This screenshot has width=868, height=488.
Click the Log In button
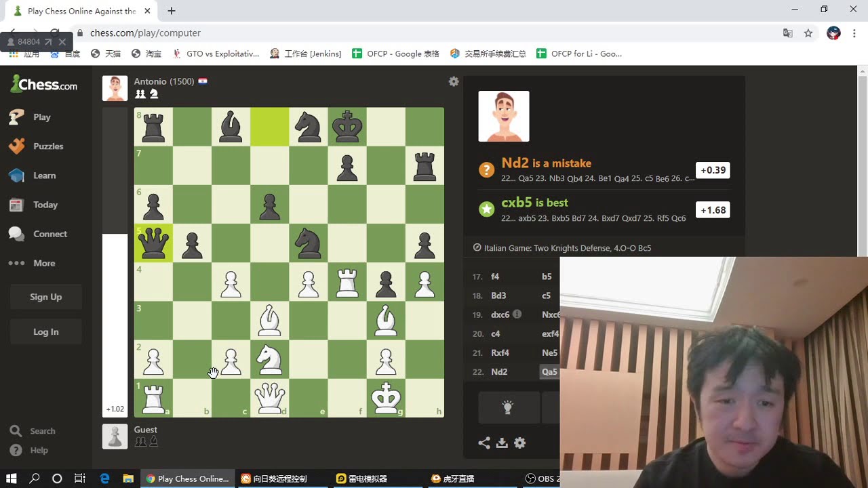point(46,331)
